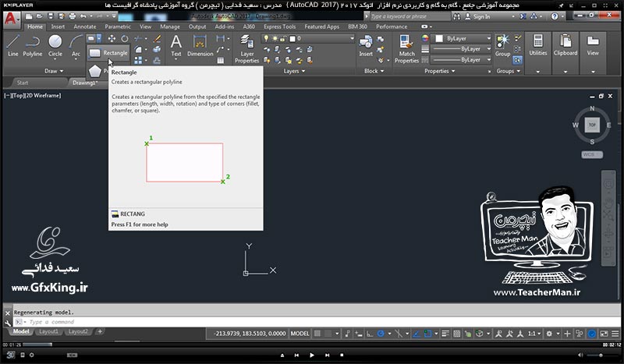Image resolution: width=624 pixels, height=364 pixels.
Task: Toggle snap mode in status bar
Action: [x=328, y=334]
